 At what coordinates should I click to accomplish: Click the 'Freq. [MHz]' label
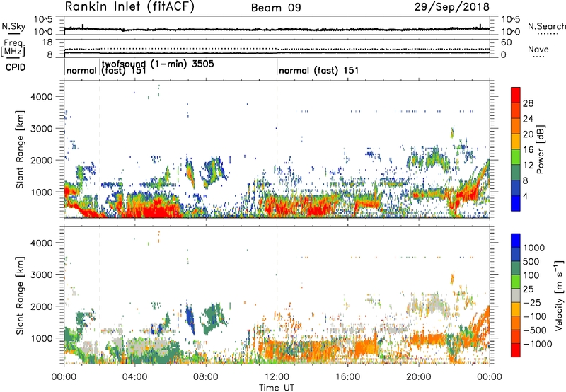click(13, 48)
